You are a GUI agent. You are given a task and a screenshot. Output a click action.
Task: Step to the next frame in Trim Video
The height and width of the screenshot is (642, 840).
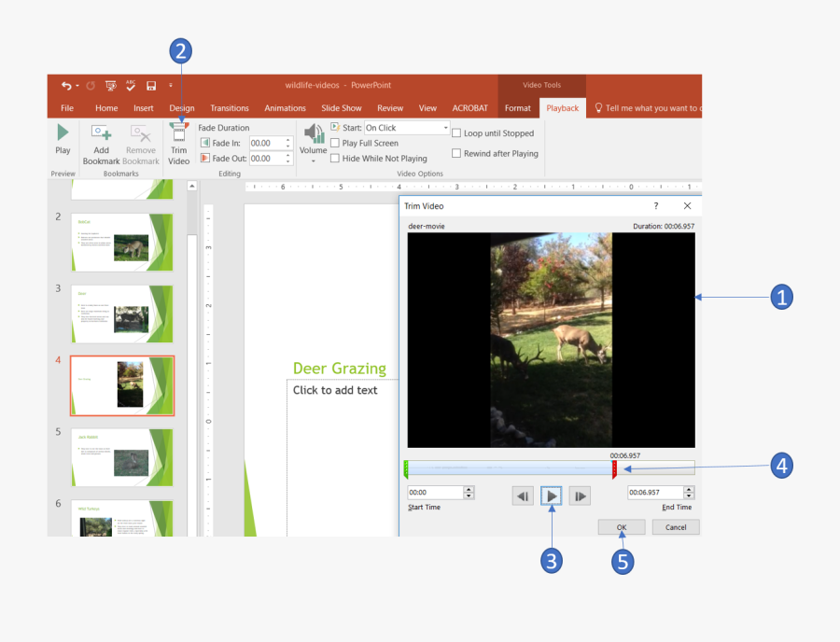(580, 496)
